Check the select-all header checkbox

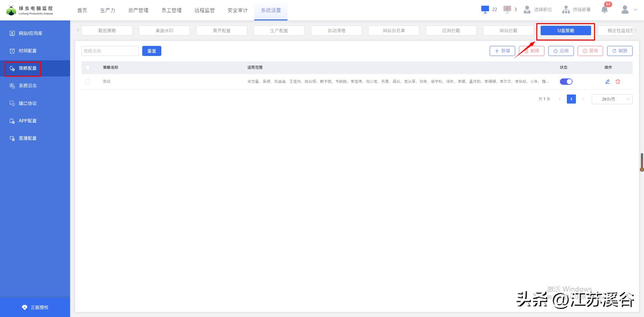[88, 67]
